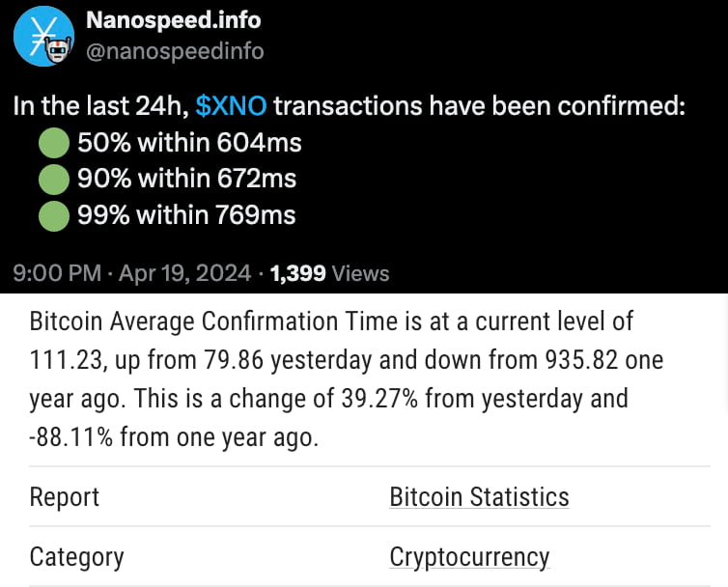Open the $XNO cashtag link
728x587 pixels.
point(231,107)
